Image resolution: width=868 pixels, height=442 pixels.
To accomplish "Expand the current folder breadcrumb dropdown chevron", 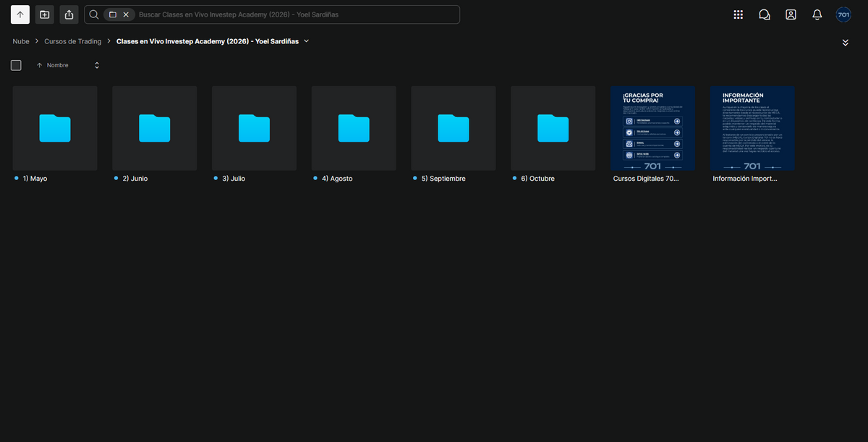I will pyautogui.click(x=307, y=41).
